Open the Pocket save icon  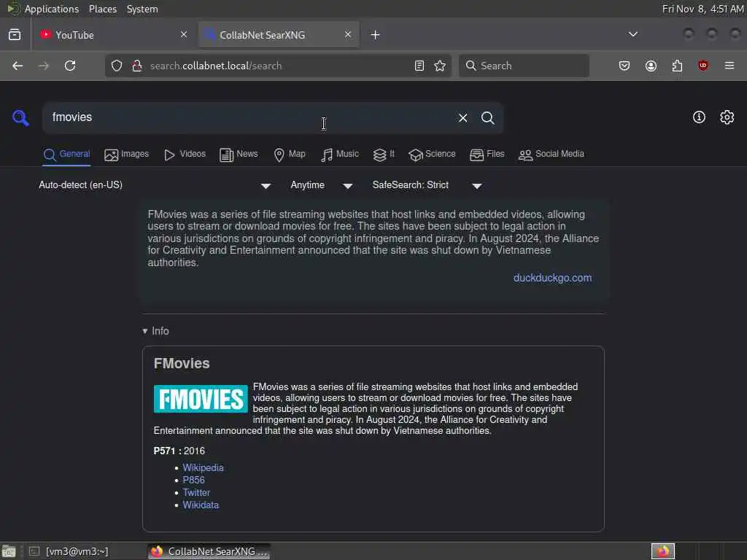tap(624, 66)
